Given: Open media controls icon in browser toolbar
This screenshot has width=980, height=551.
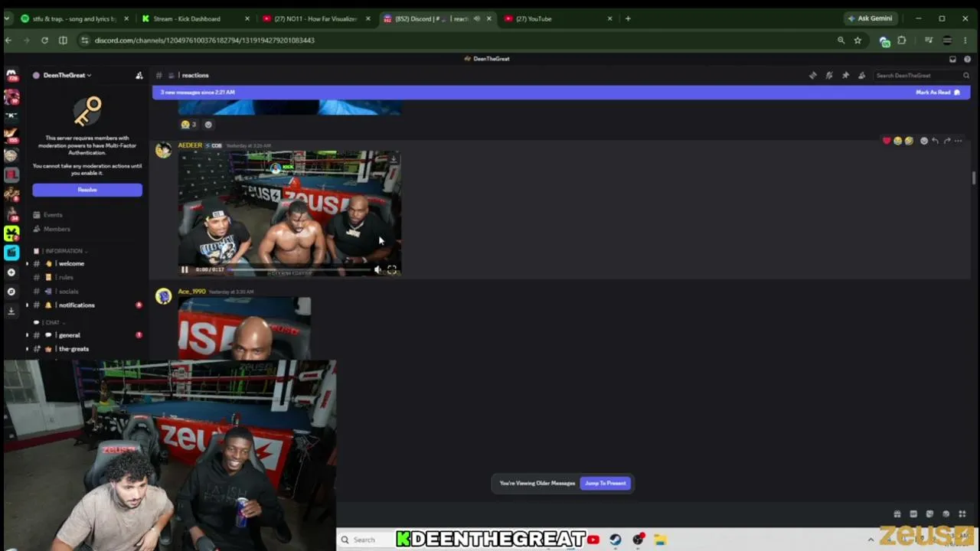Looking at the screenshot, I should click(929, 41).
